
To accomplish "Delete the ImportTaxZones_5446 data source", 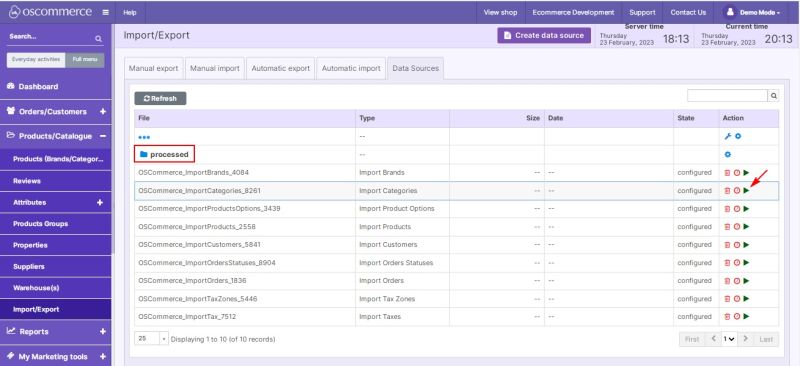I will 728,299.
